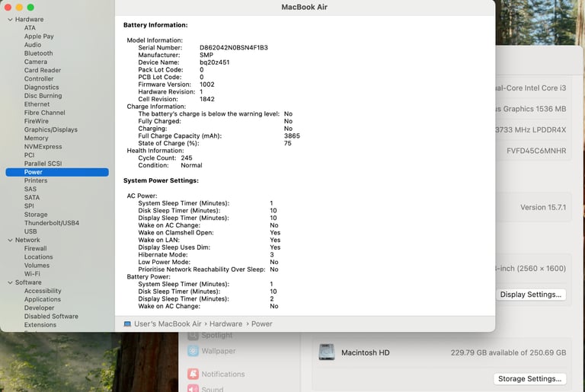Select ATA in the Hardware list
The image size is (585, 392).
[x=30, y=28]
